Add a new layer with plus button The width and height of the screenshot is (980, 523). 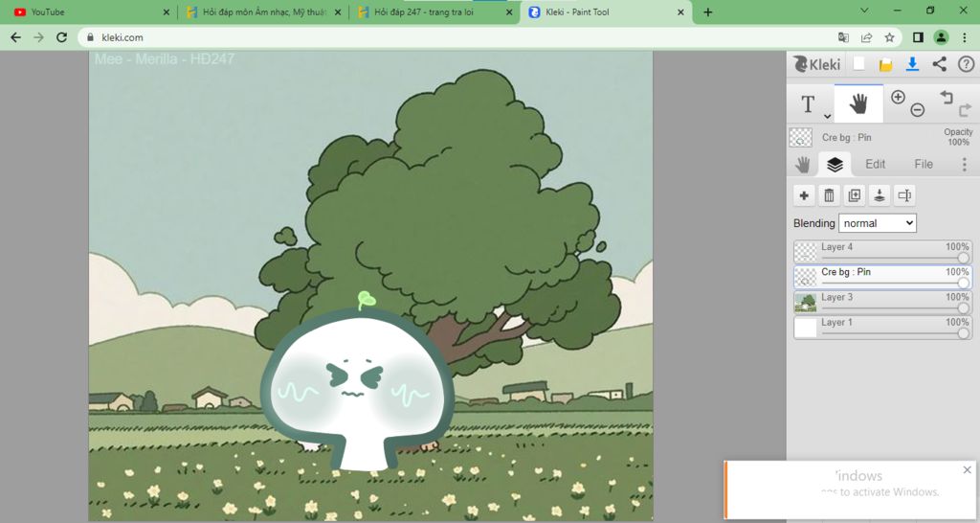tap(804, 195)
